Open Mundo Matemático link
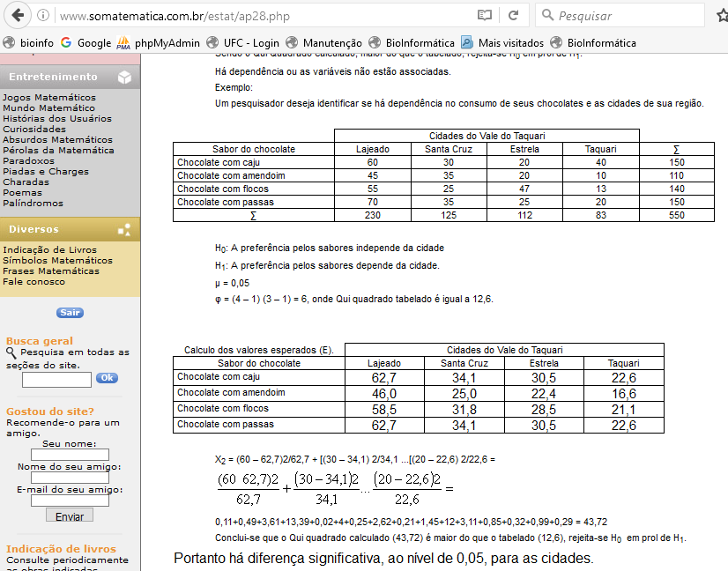The height and width of the screenshot is (571, 728). pos(48,108)
